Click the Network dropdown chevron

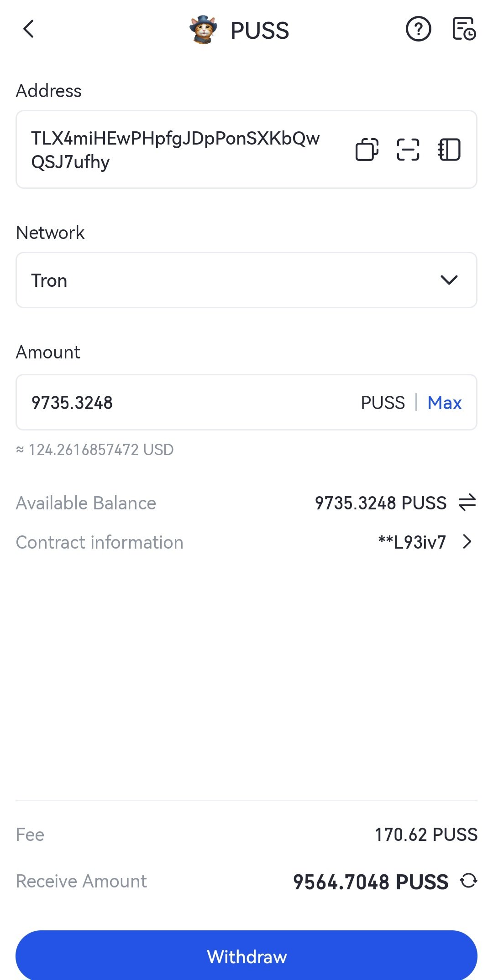pos(449,280)
